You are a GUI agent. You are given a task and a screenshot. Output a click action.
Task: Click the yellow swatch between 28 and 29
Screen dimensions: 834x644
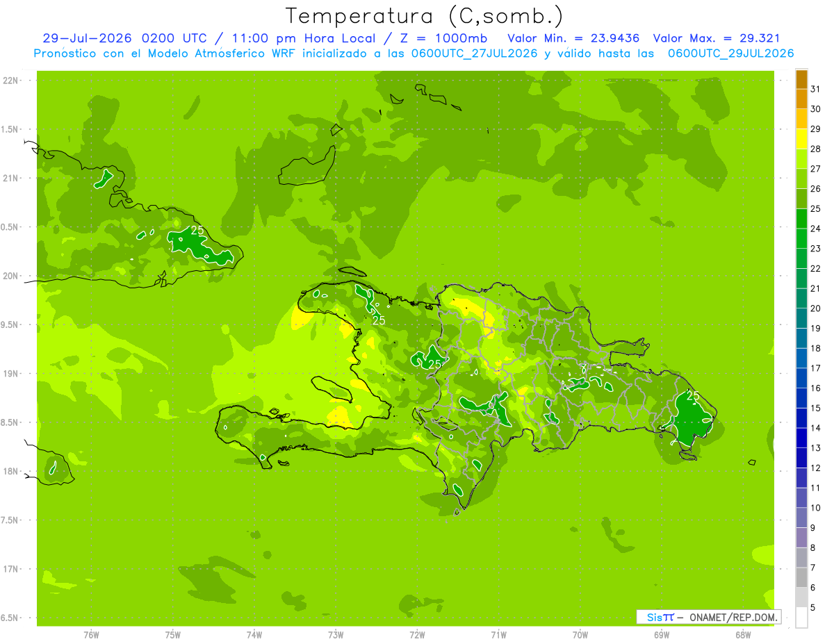[801, 139]
